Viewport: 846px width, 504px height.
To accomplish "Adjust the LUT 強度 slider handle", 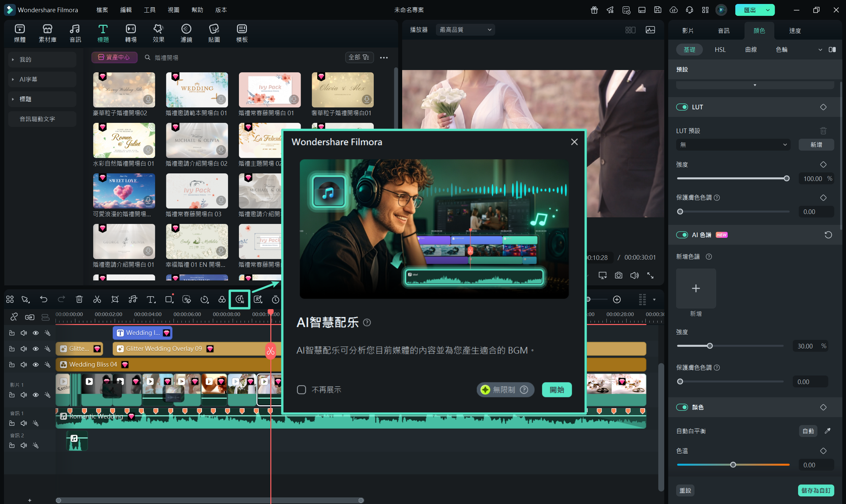I will 787,179.
